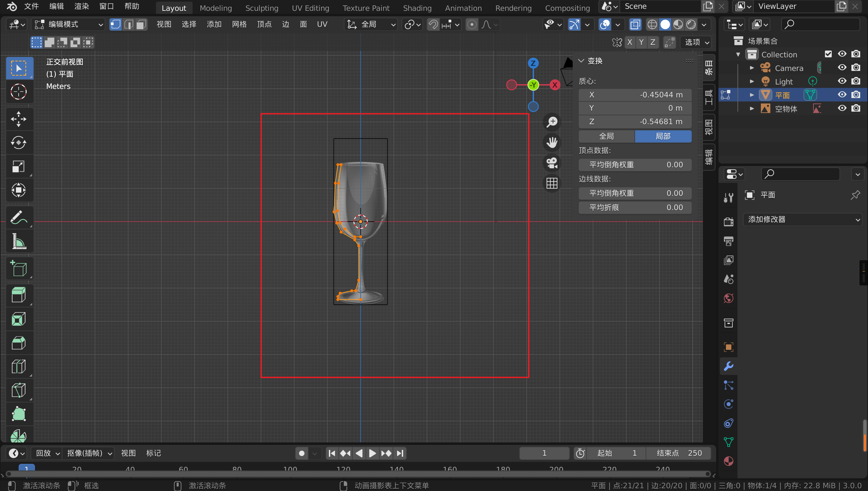Toggle Collection exclude checkbox

(x=828, y=54)
